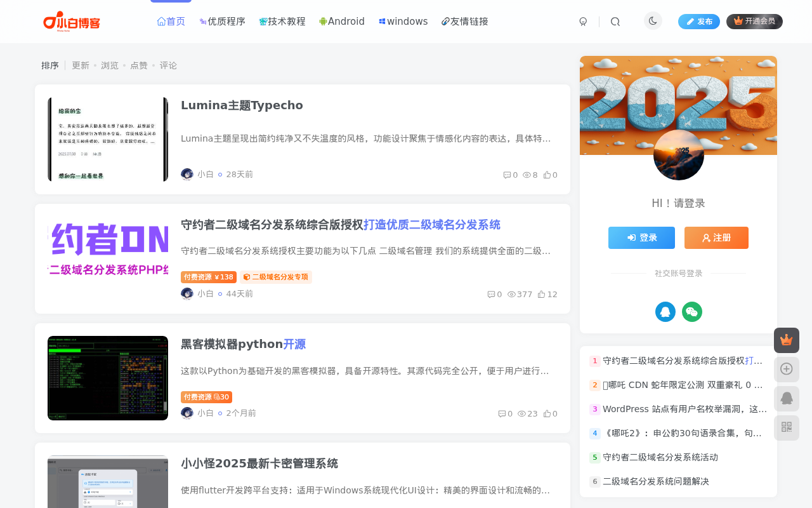The height and width of the screenshot is (508, 812).
Task: Click the blue 登录 button
Action: (x=641, y=237)
